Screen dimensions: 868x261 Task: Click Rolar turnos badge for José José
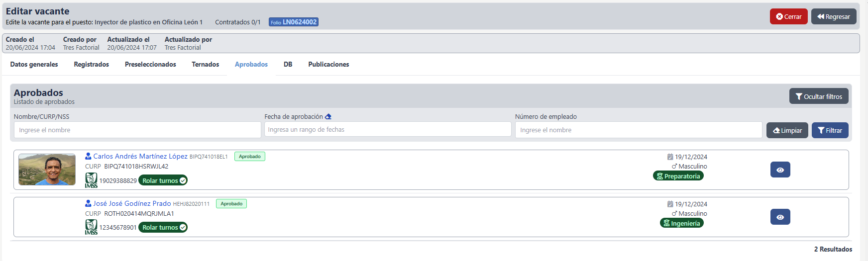[163, 227]
